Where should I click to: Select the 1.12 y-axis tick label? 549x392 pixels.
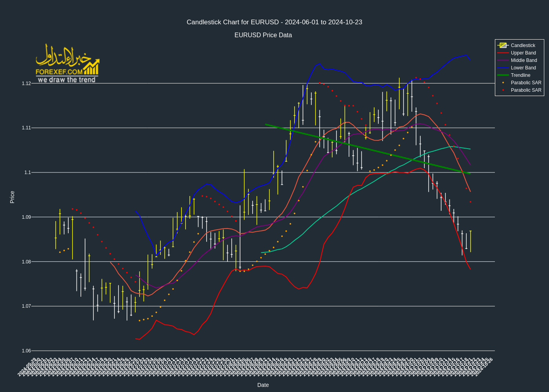[x=26, y=83]
